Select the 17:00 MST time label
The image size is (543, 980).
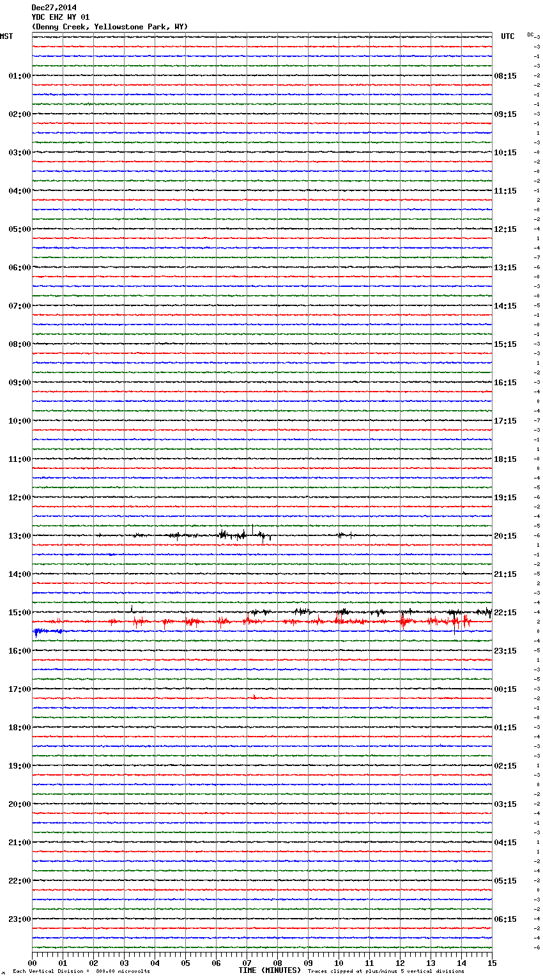[x=20, y=689]
